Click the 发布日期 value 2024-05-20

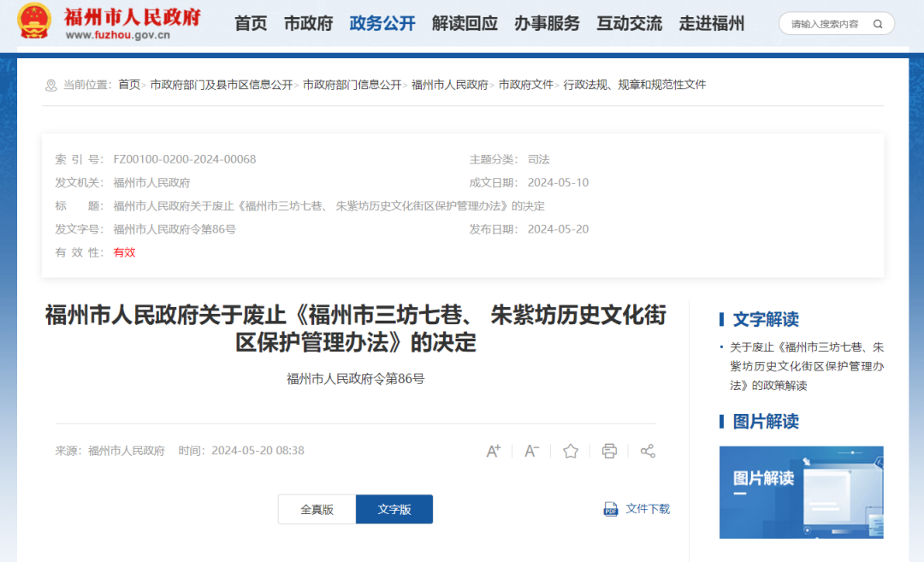(558, 229)
